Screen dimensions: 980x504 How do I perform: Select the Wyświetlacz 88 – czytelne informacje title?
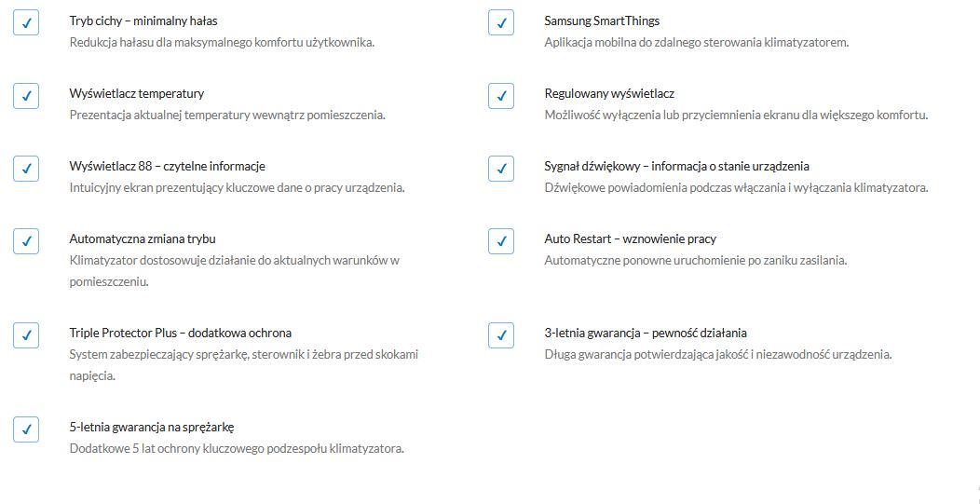[x=168, y=166]
